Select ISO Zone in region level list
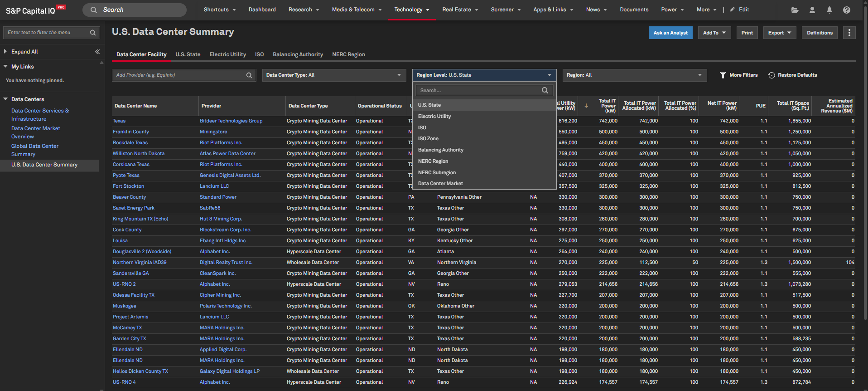Viewport: 868px width, 391px height. click(484, 139)
